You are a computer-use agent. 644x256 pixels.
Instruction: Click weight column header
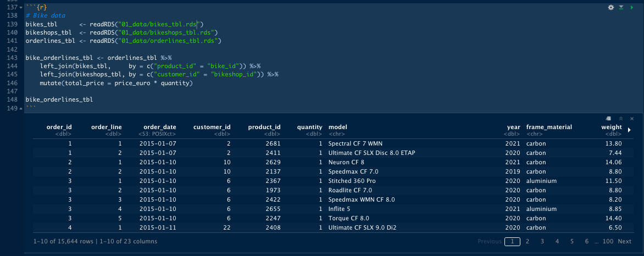coord(612,127)
